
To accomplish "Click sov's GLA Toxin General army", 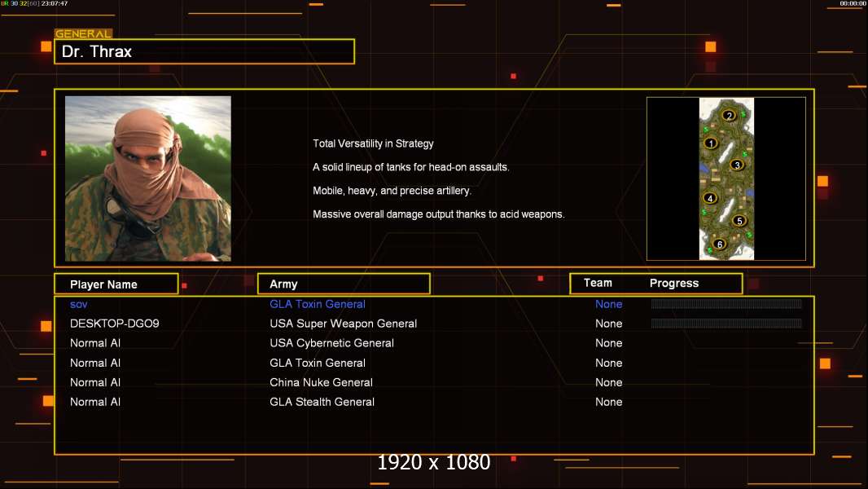I will point(318,304).
